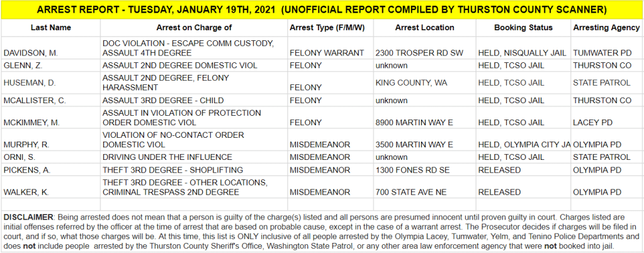Select the "Last Name" column header
The image size is (644, 253).
pos(51,28)
